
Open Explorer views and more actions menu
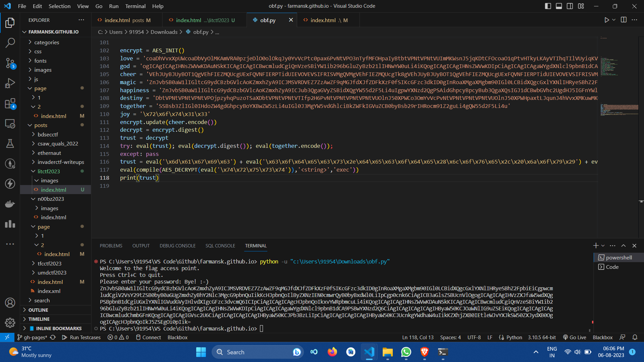(82, 20)
